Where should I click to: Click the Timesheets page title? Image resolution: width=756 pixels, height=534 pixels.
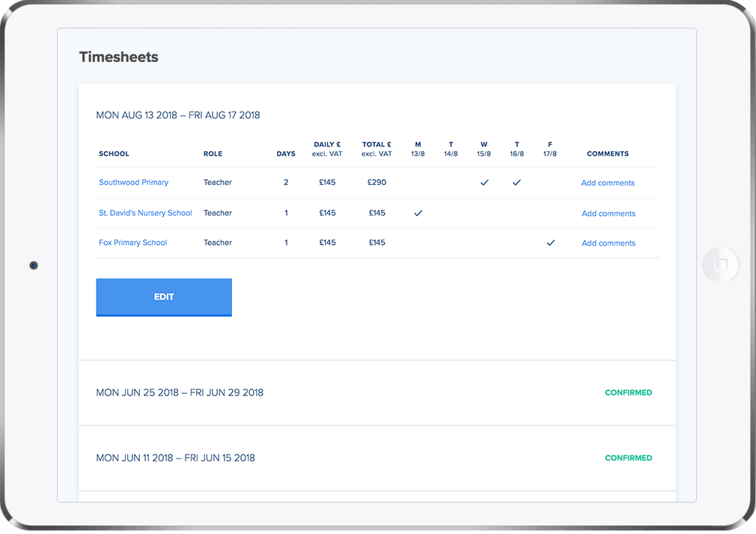(x=118, y=57)
